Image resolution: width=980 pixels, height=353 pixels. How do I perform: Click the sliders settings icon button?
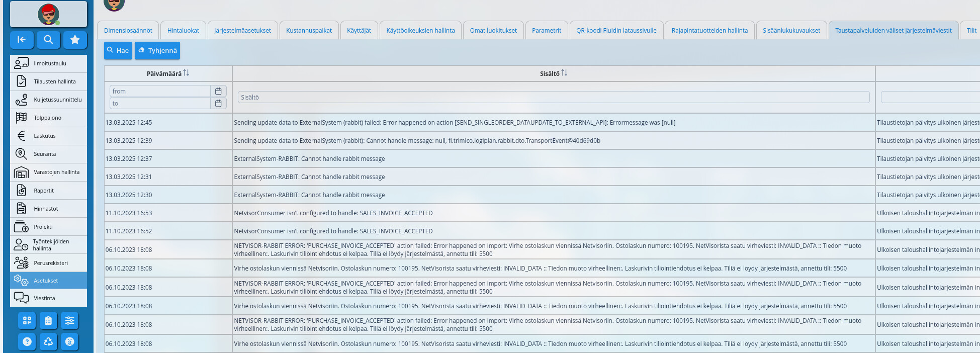click(x=69, y=320)
